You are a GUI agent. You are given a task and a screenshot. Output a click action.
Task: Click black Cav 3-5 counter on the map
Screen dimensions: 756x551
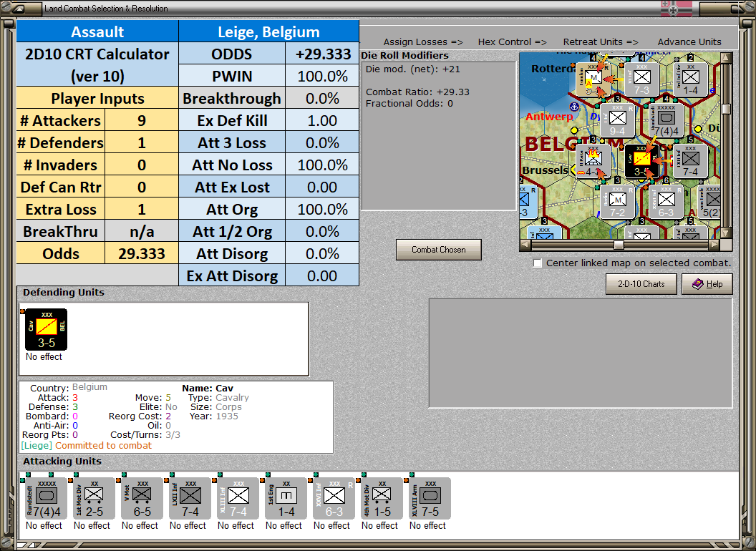[x=641, y=161]
